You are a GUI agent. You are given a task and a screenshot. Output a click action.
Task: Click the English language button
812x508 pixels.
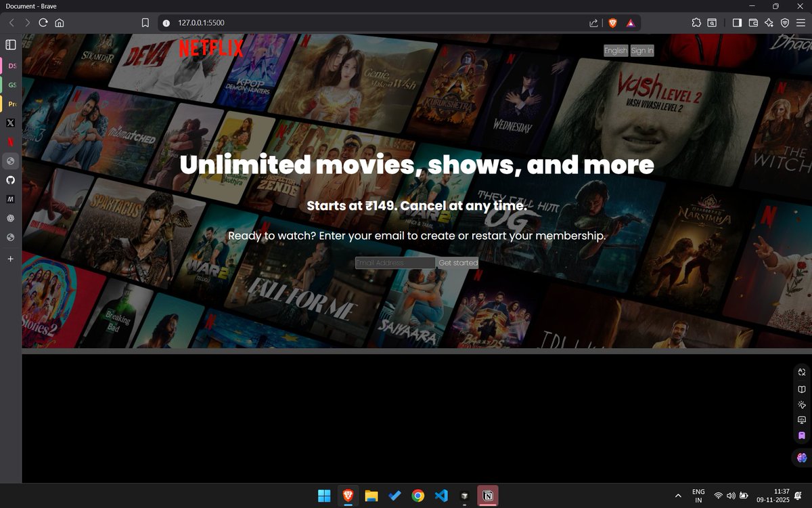click(x=616, y=50)
